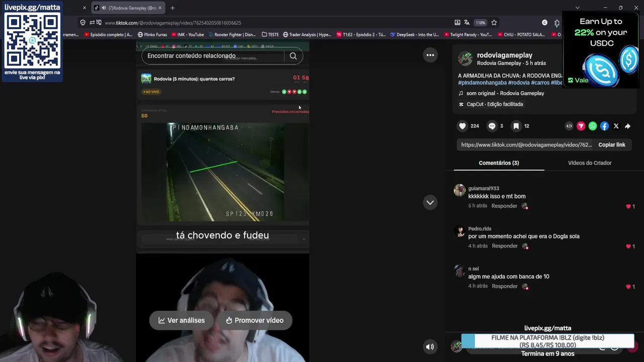Image resolution: width=644 pixels, height=362 pixels.
Task: Open CHILI - POTATO SALA... bookmark
Action: [x=521, y=35]
